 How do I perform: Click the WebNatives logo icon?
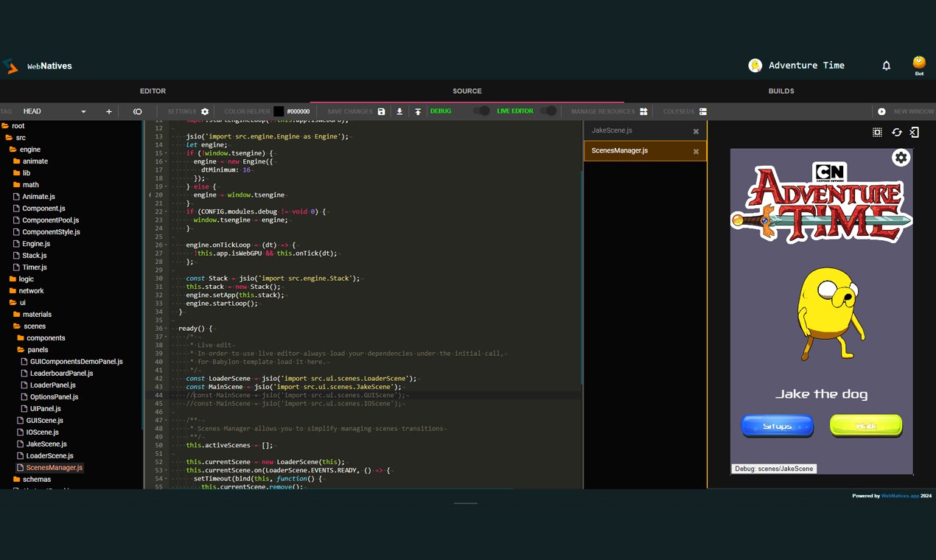[x=10, y=66]
